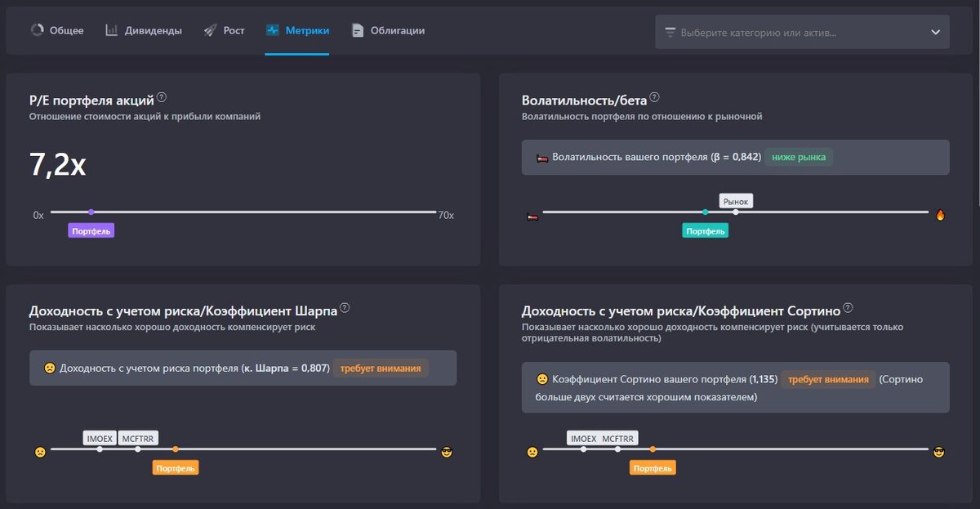This screenshot has height=509, width=980.
Task: Click the sad face in the Sortino message
Action: pyautogui.click(x=542, y=380)
